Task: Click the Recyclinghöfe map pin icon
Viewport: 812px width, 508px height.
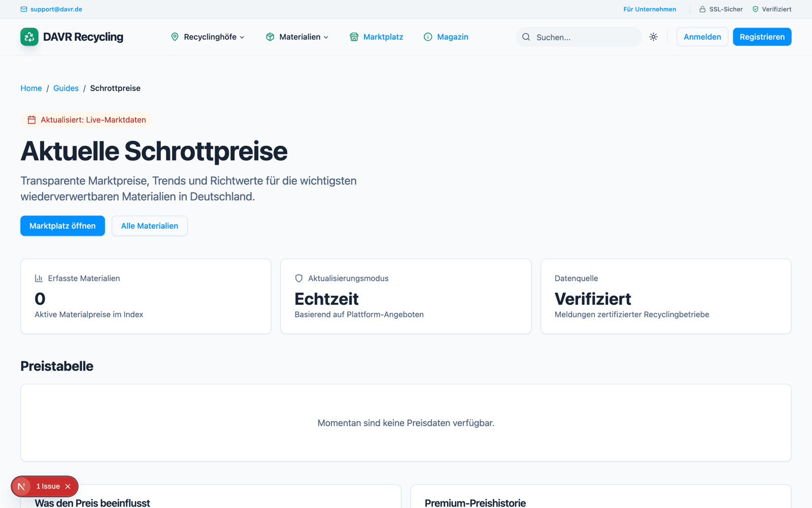Action: click(x=175, y=37)
